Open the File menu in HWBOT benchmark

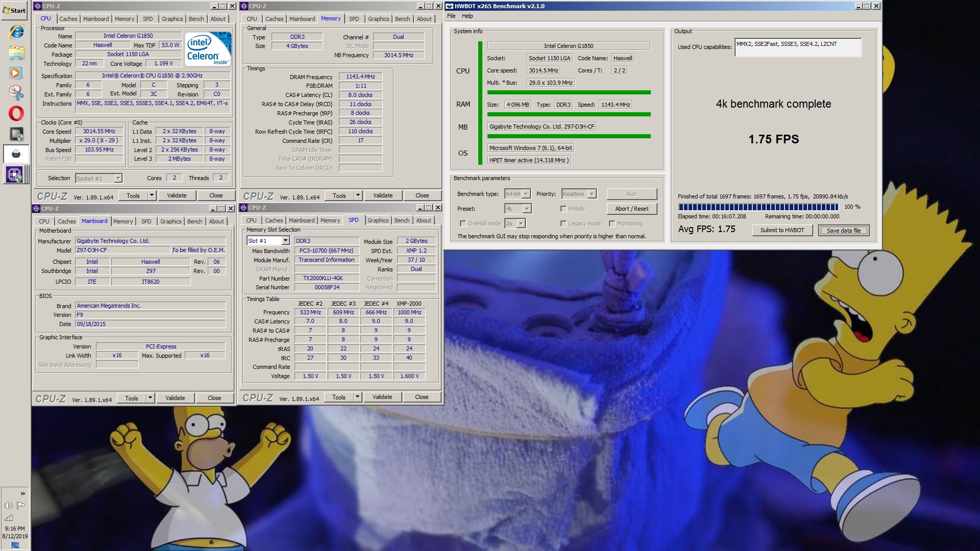[x=451, y=16]
